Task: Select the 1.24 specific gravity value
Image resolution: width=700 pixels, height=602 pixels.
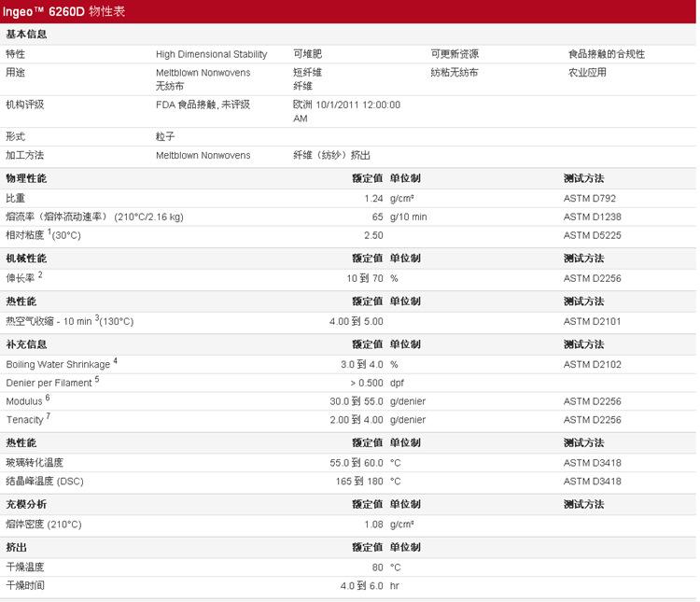Action: (x=373, y=198)
